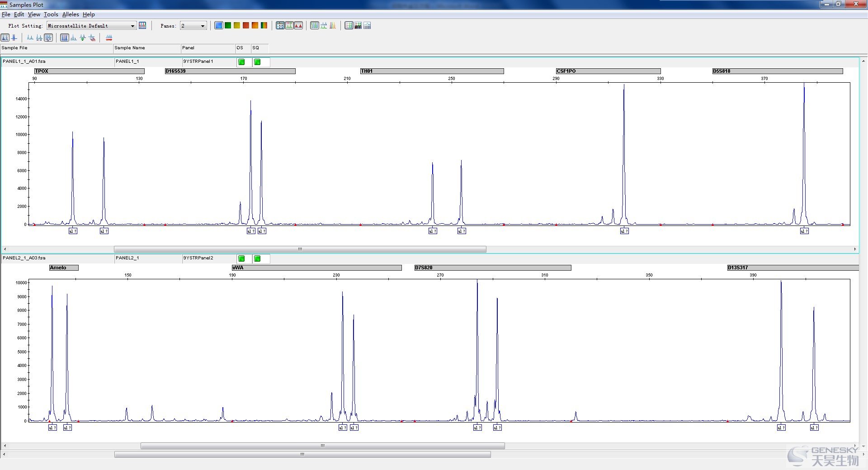Select the Amelo marker label bar
The width and height of the screenshot is (868, 470).
pos(64,268)
